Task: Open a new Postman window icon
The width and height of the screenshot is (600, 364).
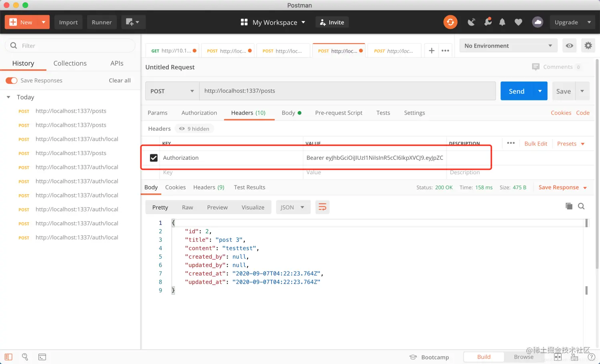Action: pyautogui.click(x=132, y=22)
